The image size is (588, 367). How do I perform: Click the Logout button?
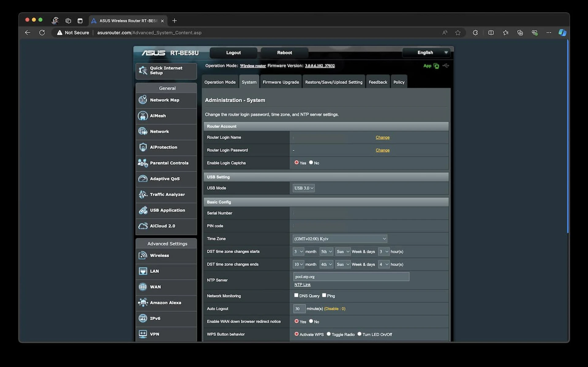click(x=233, y=53)
